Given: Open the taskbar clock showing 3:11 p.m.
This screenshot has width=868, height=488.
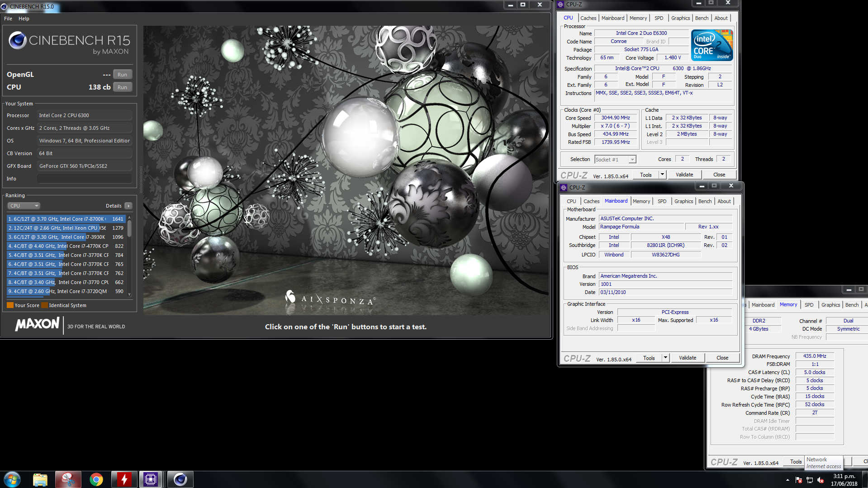Looking at the screenshot, I should 844,480.
